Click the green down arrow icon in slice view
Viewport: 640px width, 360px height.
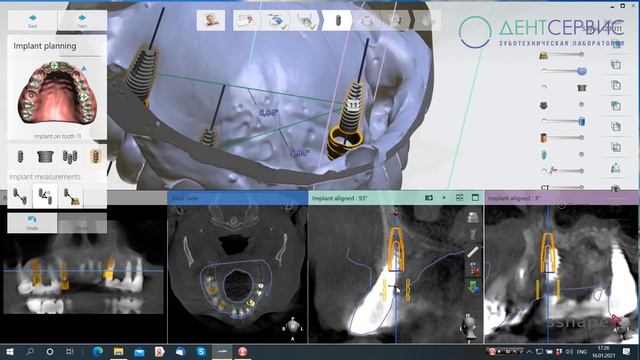[x=473, y=287]
